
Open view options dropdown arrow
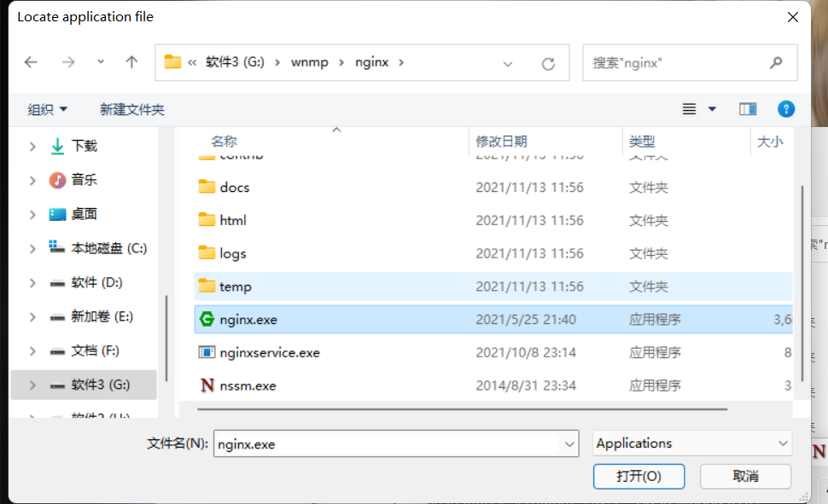(712, 109)
